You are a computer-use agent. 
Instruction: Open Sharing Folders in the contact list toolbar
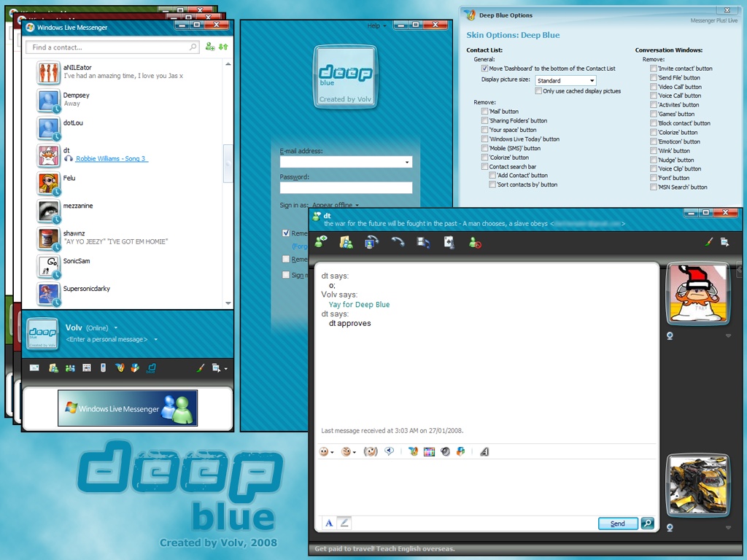[53, 367]
